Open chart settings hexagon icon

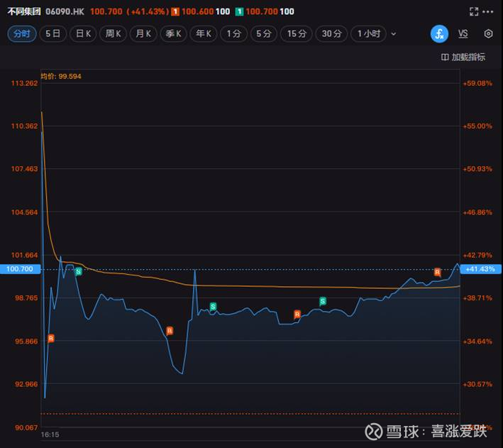pyautogui.click(x=488, y=33)
